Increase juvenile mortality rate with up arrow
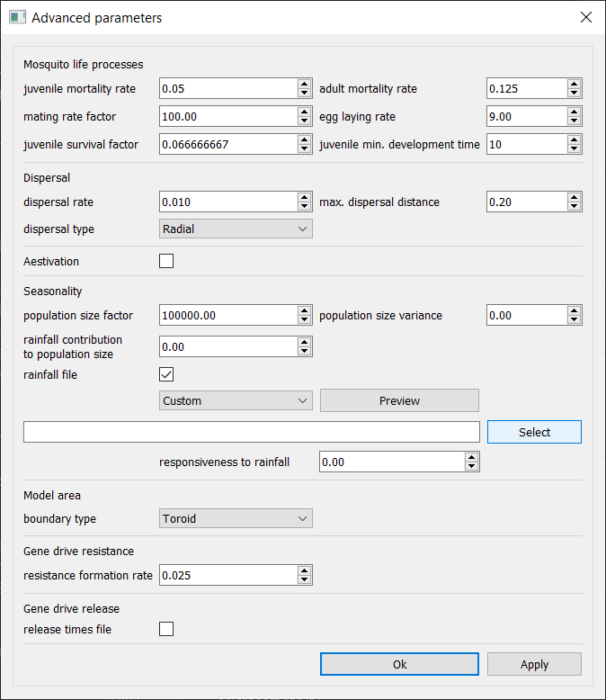This screenshot has width=606, height=700. [305, 84]
